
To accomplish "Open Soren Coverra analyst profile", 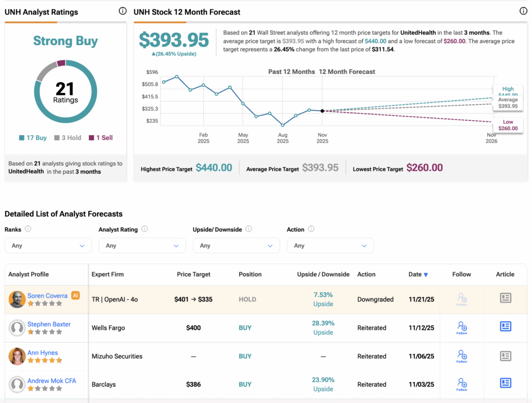I will point(47,296).
